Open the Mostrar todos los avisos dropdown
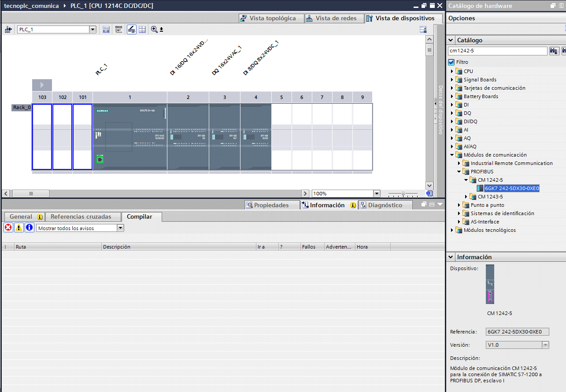Image resolution: width=566 pixels, height=392 pixels. 121,228
